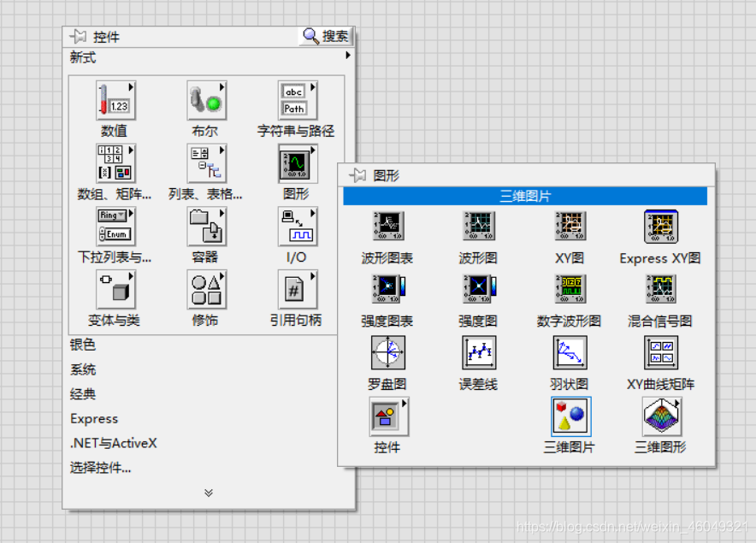Pin the 控件 palette with thumbtack
The height and width of the screenshot is (543, 756).
point(78,36)
